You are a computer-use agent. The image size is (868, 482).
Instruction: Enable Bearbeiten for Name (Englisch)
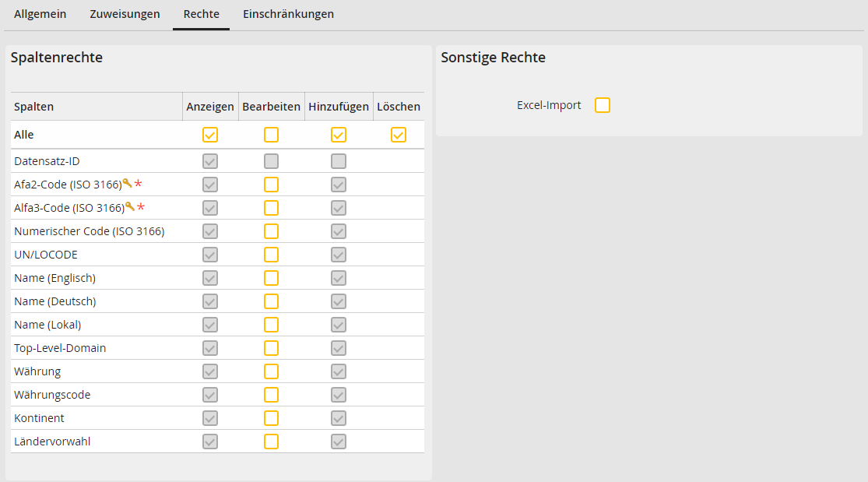click(x=271, y=277)
